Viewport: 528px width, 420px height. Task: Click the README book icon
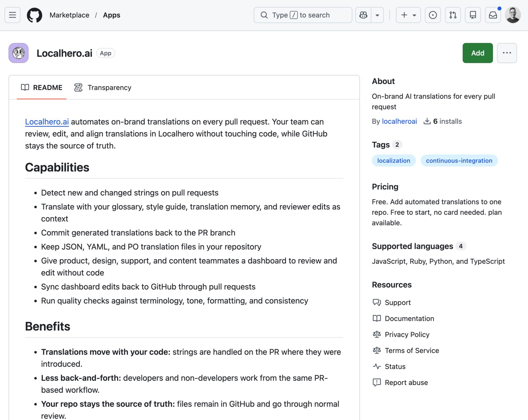[x=25, y=87]
